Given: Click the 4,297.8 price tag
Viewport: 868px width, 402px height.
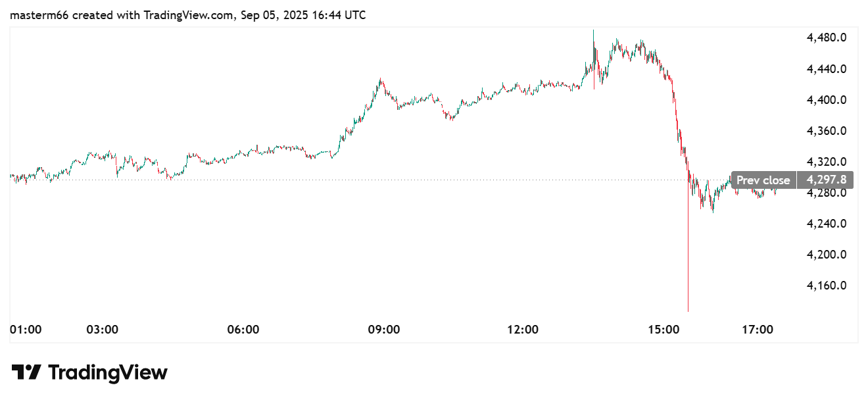Looking at the screenshot, I should 825,180.
